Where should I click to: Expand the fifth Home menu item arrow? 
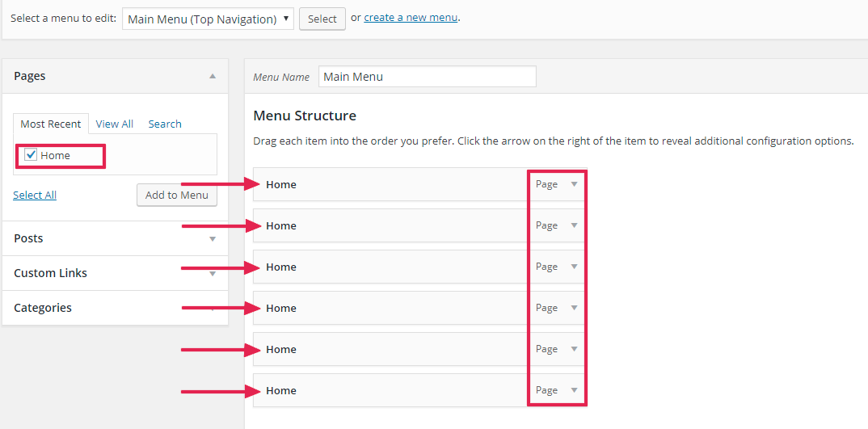point(575,349)
